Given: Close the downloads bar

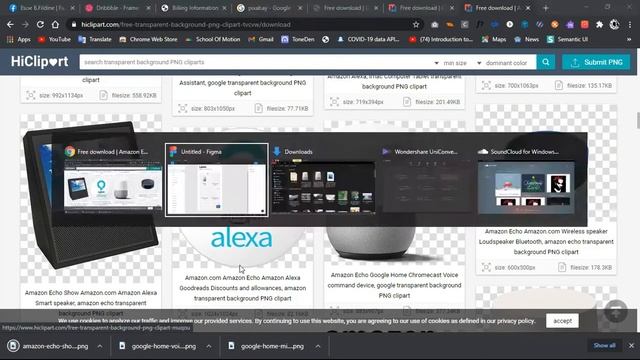Looking at the screenshot, I should tap(631, 345).
